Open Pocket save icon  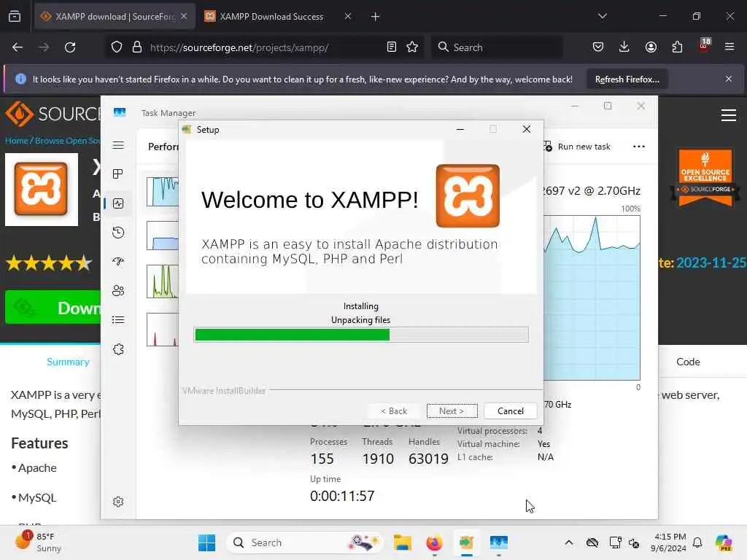coord(598,47)
